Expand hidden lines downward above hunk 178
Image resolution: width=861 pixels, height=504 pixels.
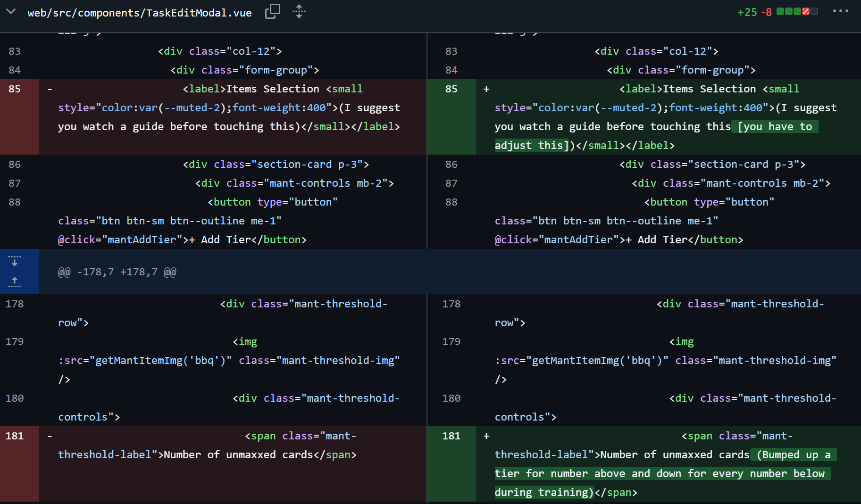point(15,261)
